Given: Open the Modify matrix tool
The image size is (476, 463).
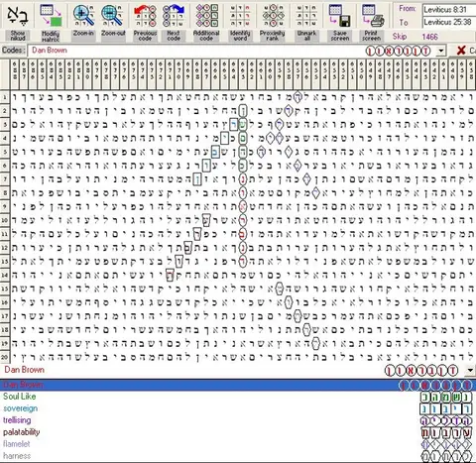Looking at the screenshot, I should click(x=51, y=15).
